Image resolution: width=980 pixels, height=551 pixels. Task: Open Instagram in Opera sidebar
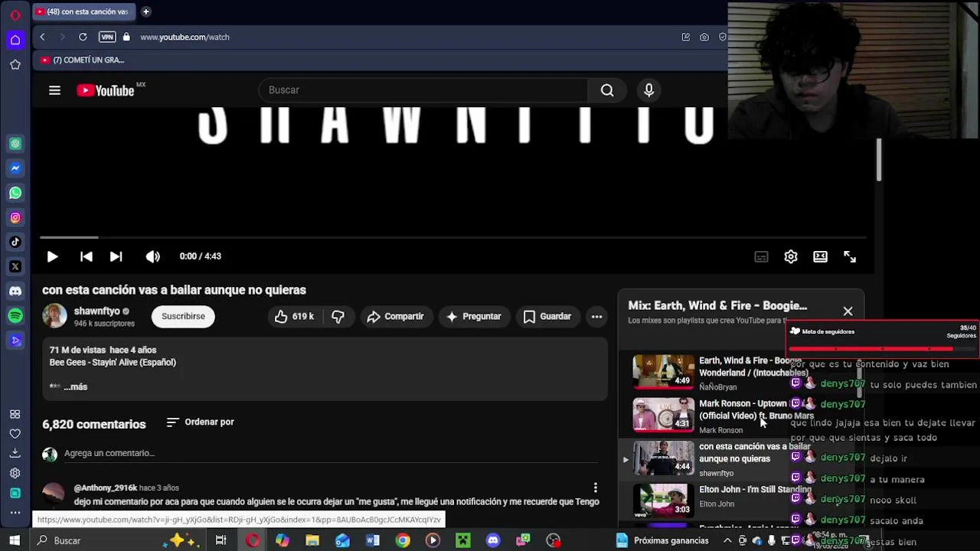click(x=15, y=218)
